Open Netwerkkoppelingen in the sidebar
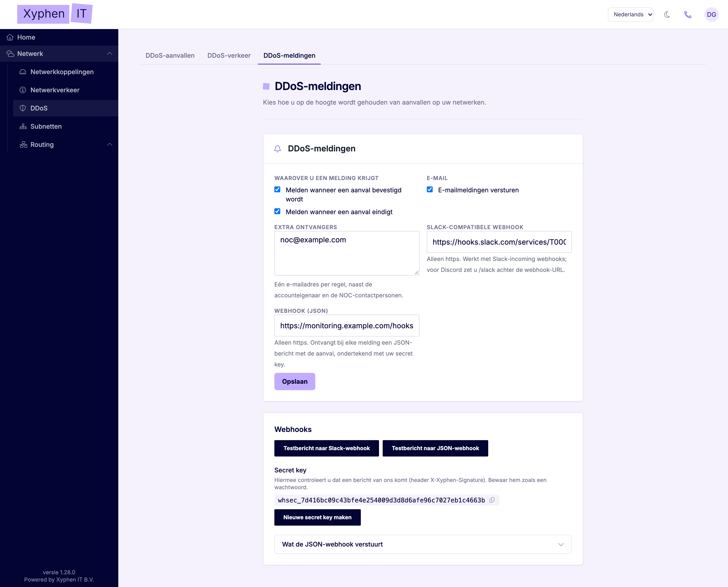This screenshot has height=587, width=728. tap(66, 72)
